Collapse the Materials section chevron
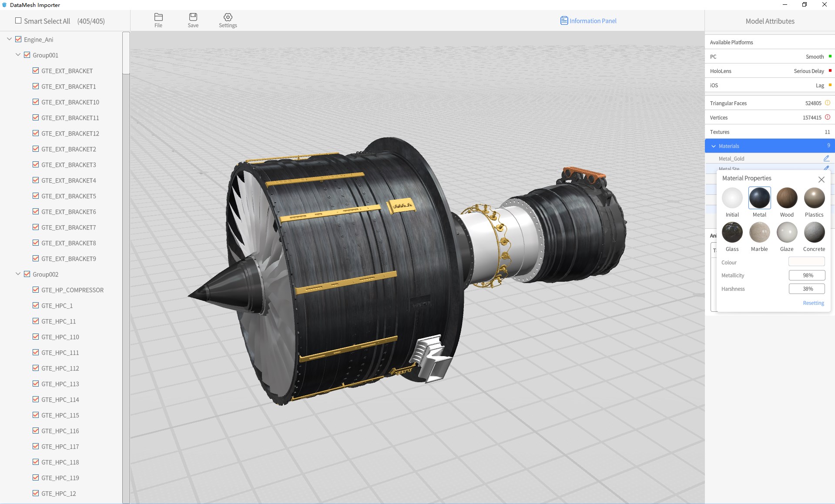This screenshot has height=504, width=835. pos(713,146)
